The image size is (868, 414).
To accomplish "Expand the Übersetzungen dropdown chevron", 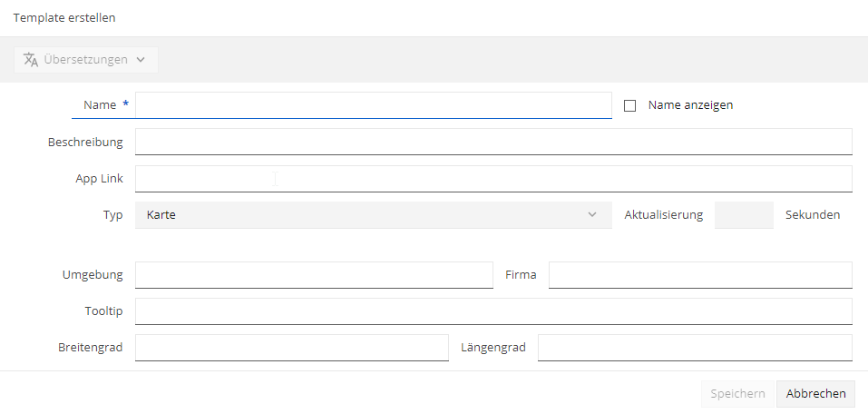I will tap(141, 60).
